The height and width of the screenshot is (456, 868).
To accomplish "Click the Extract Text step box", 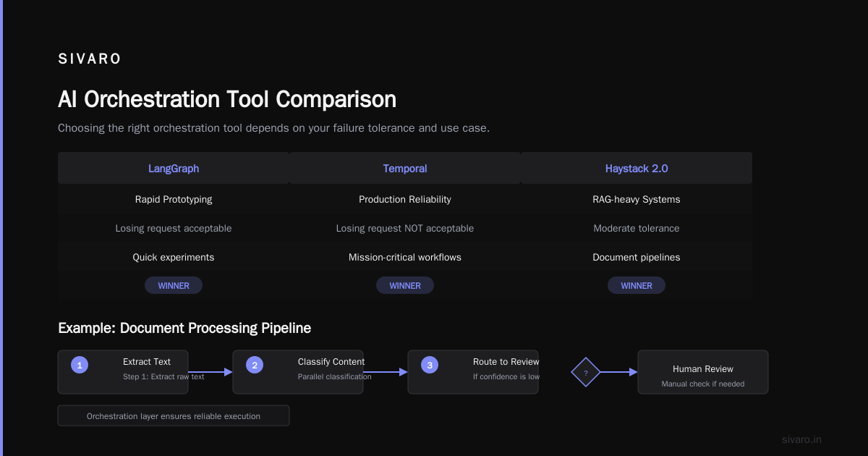I will pyautogui.click(x=123, y=372).
